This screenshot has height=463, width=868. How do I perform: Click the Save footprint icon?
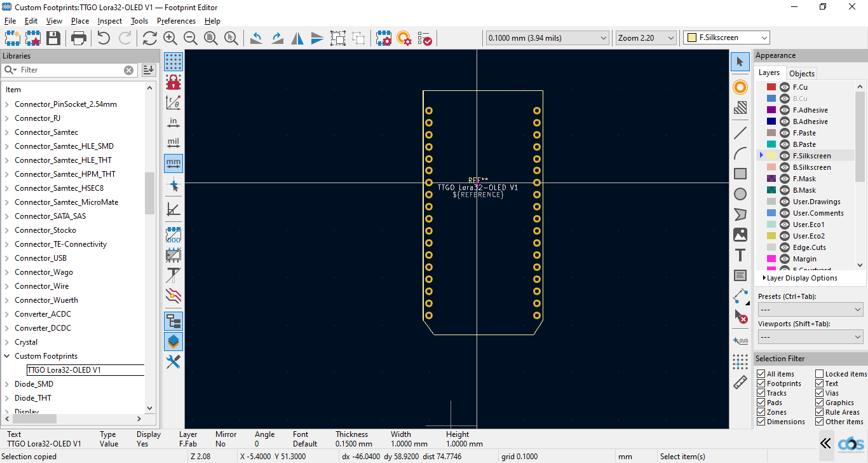(53, 38)
